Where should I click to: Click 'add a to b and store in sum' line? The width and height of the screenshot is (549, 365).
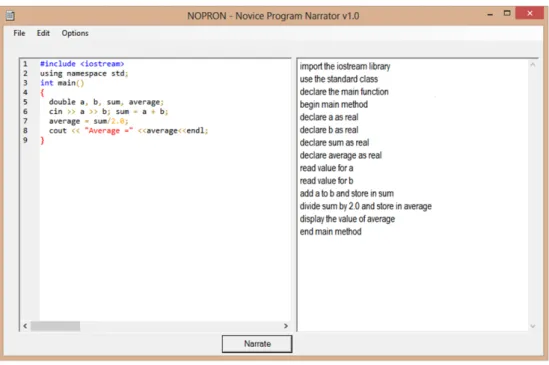click(x=347, y=193)
